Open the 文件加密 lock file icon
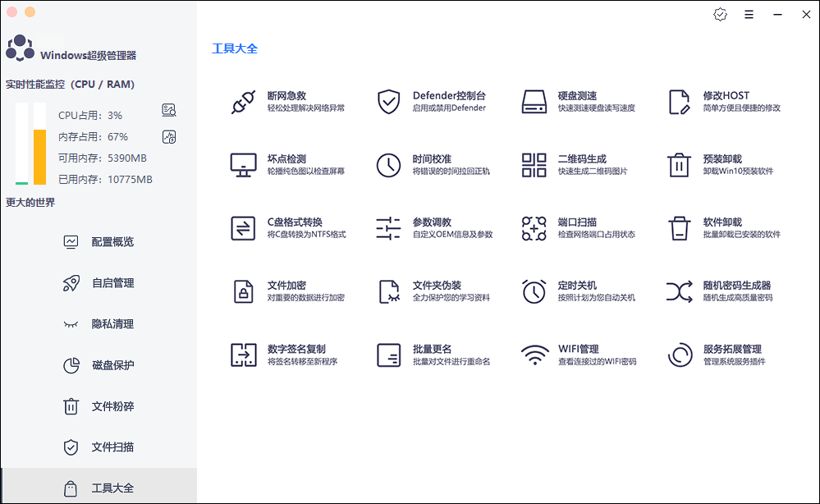820x504 pixels. point(243,291)
